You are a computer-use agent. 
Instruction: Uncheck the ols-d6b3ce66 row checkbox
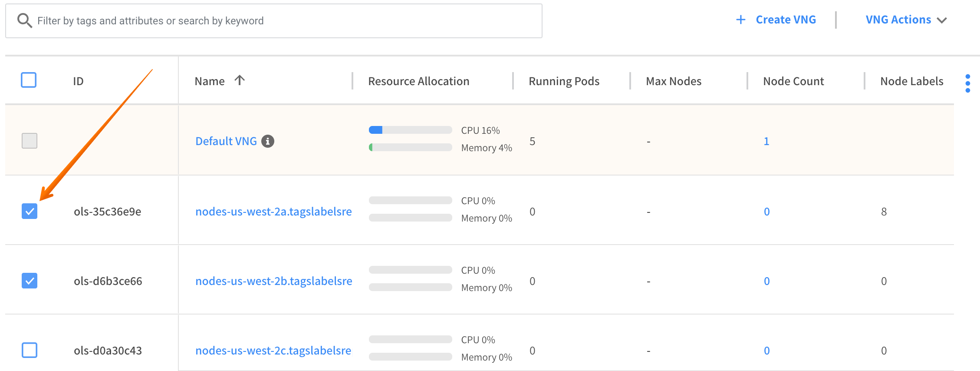point(30,281)
